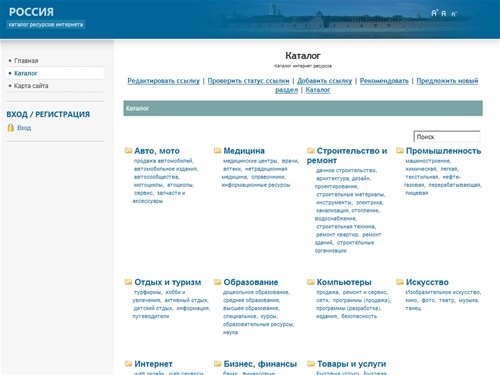The image size is (500, 375).
Task: Open the Главная menu item
Action: [26, 61]
